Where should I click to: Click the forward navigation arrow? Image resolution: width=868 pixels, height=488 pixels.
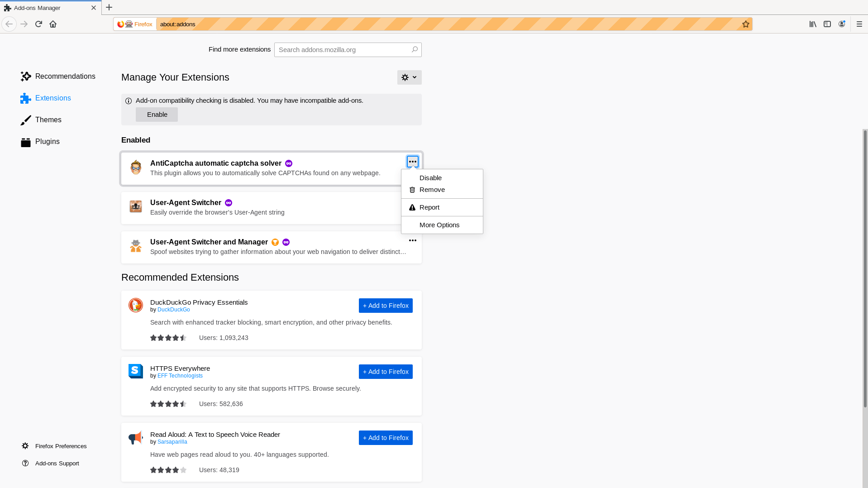tap(24, 24)
